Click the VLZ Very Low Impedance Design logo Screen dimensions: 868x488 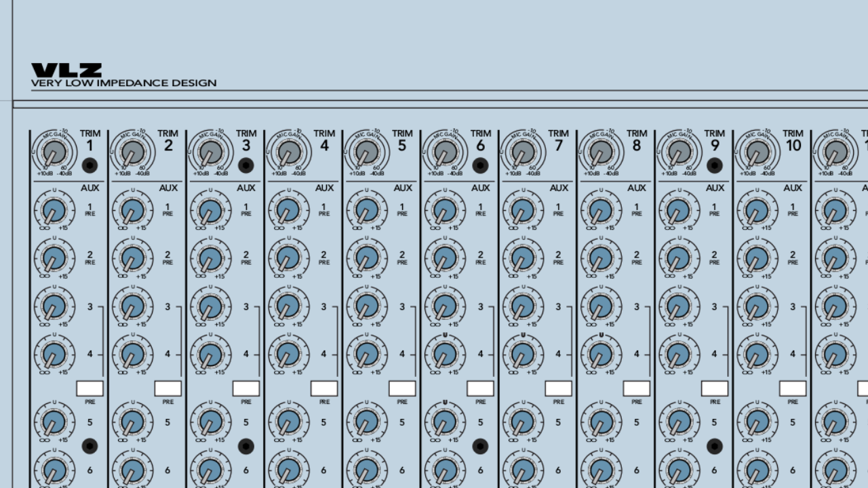[123, 76]
